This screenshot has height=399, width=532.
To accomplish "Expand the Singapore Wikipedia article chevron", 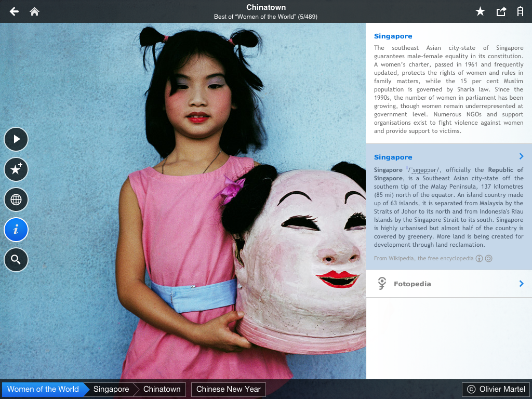I will (x=522, y=156).
